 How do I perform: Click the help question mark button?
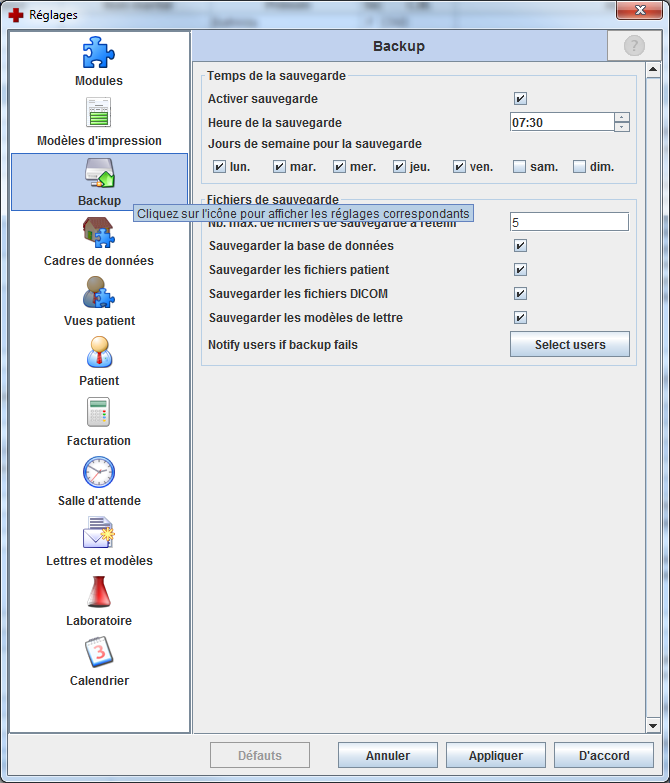click(x=634, y=46)
